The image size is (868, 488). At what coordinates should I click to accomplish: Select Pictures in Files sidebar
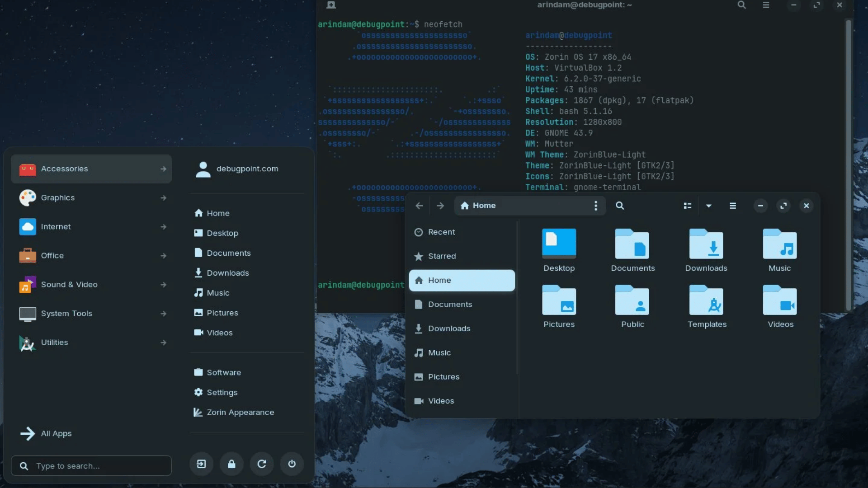coord(462,377)
